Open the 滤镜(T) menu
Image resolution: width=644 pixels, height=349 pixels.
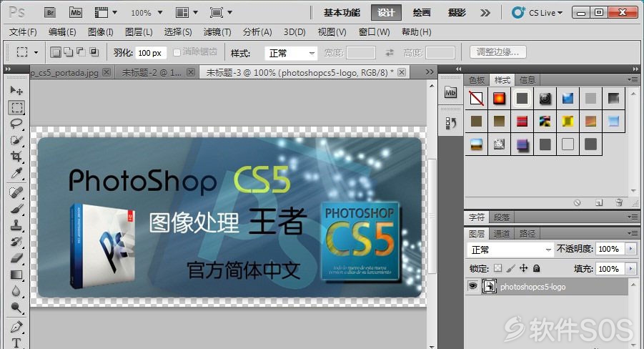click(x=217, y=31)
